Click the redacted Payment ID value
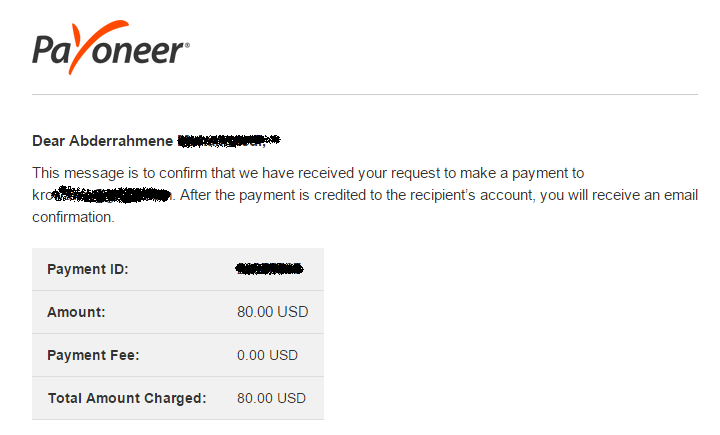 pyautogui.click(x=269, y=269)
